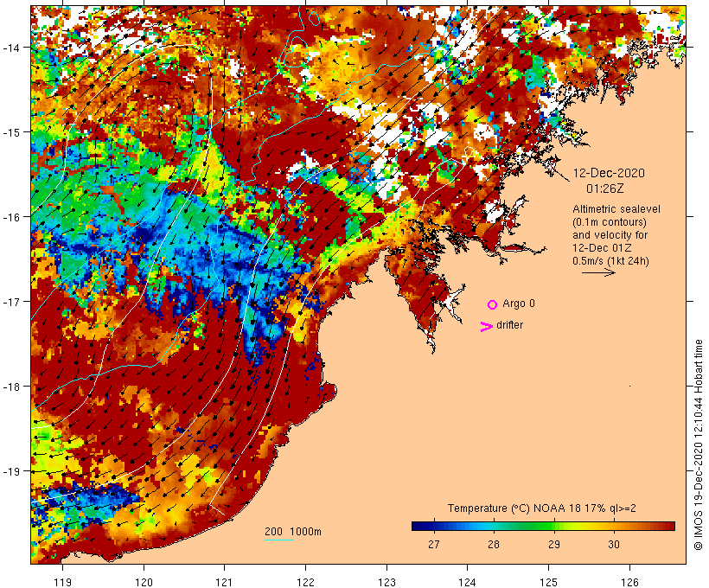This screenshot has height=588, width=709.
Task: Click the date text 12-Dec-2020
Action: tap(609, 173)
